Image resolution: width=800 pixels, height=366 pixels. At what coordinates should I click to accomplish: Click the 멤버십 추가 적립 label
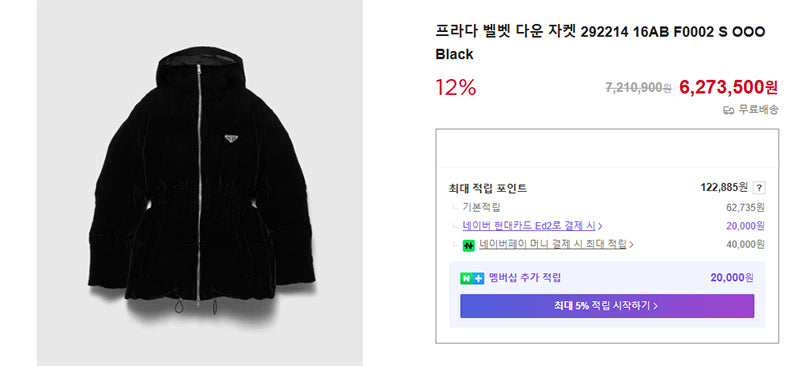click(525, 278)
